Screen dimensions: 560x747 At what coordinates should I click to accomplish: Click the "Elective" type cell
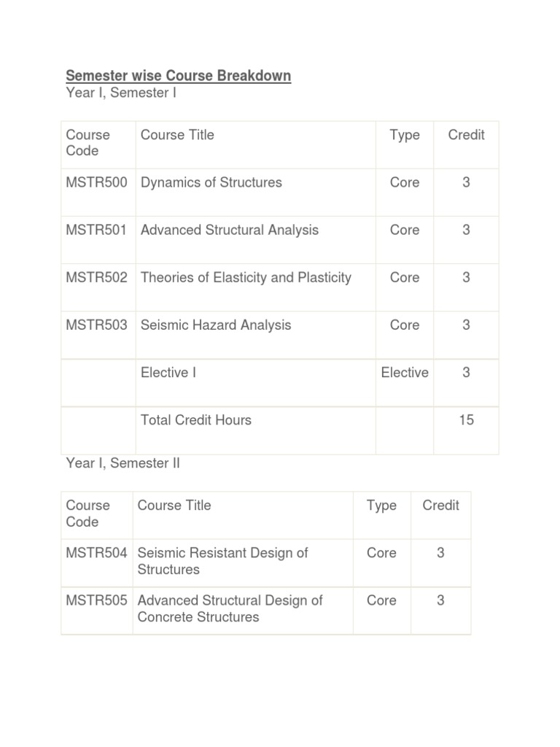(x=405, y=373)
